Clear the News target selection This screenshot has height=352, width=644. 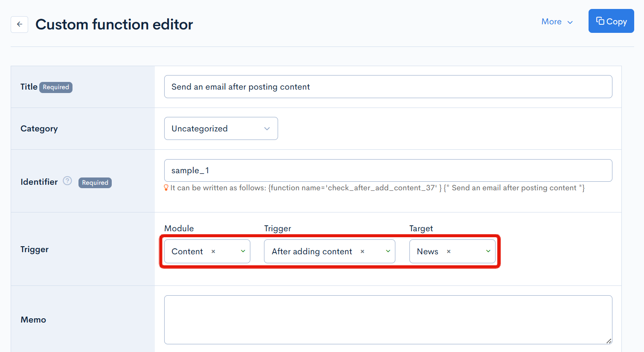pyautogui.click(x=449, y=252)
